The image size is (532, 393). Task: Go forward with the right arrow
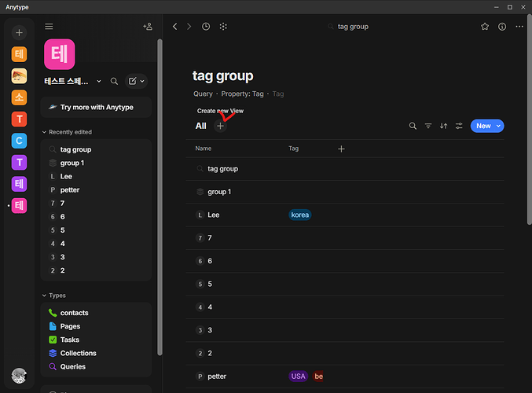189,27
